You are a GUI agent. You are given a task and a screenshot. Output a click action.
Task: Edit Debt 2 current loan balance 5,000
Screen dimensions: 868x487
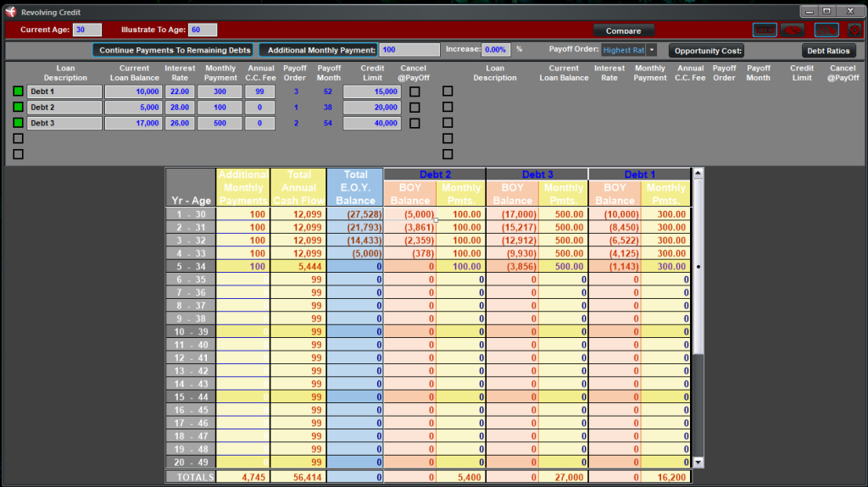tap(133, 108)
